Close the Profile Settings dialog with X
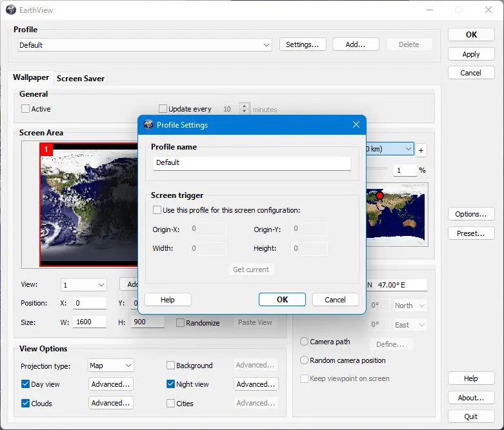The width and height of the screenshot is (504, 430). click(x=356, y=125)
